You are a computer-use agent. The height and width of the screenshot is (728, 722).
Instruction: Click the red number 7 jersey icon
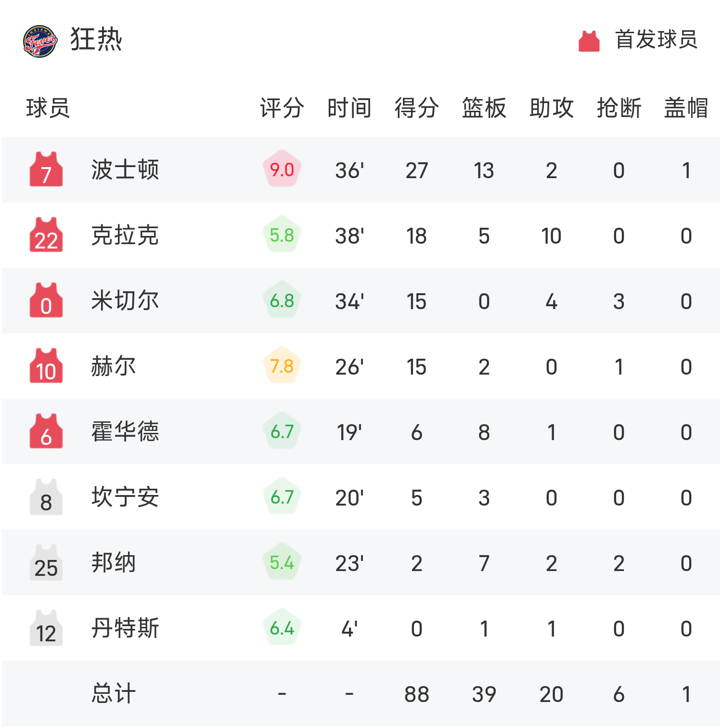pyautogui.click(x=46, y=170)
